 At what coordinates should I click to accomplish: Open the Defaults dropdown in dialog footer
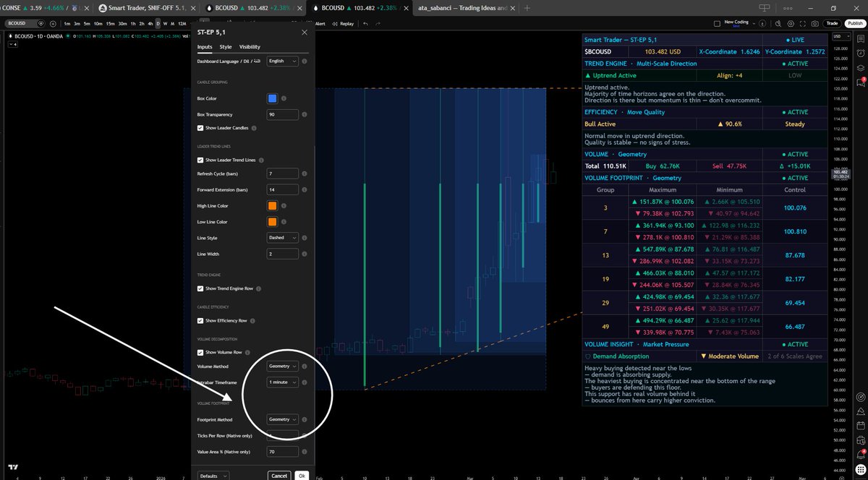[x=213, y=476]
